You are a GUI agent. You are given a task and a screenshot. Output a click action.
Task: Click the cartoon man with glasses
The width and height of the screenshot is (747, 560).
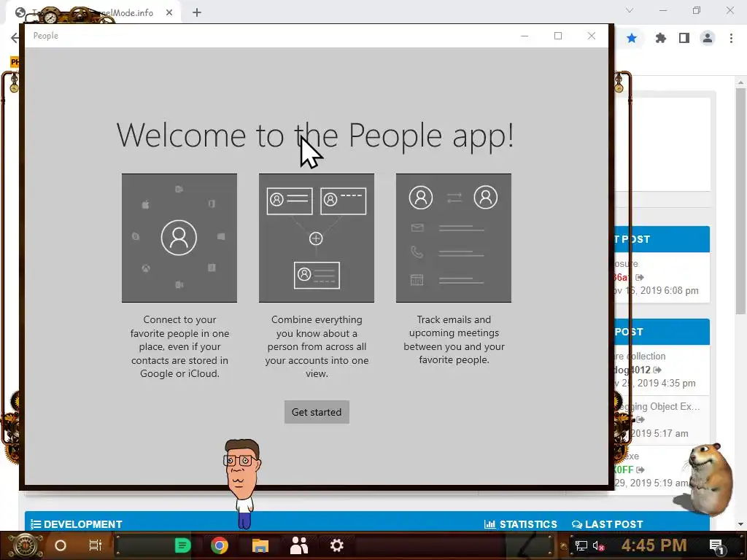click(x=243, y=483)
